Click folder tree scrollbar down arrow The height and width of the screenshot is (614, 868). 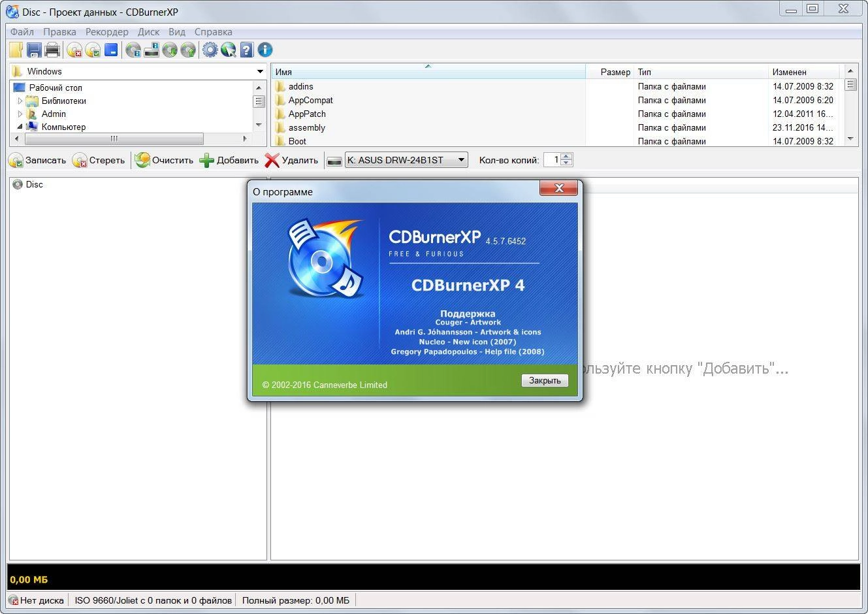coord(259,125)
